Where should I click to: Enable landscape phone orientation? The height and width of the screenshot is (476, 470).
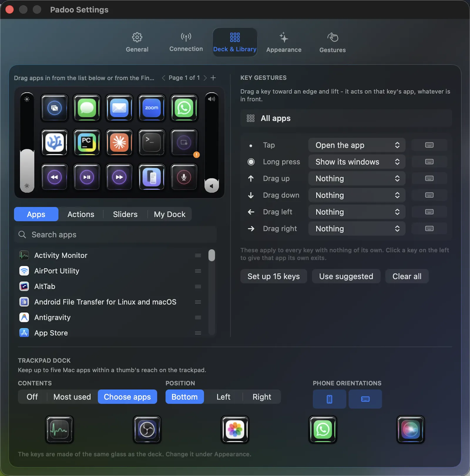(365, 399)
